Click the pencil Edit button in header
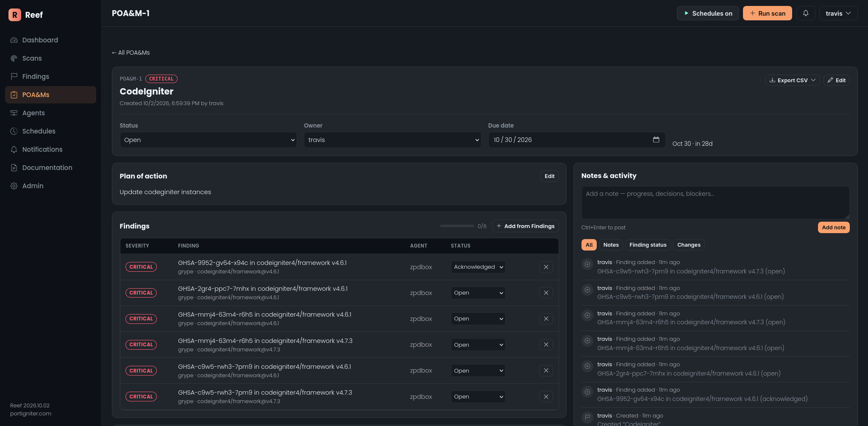Image resolution: width=868 pixels, height=426 pixels. (x=836, y=80)
